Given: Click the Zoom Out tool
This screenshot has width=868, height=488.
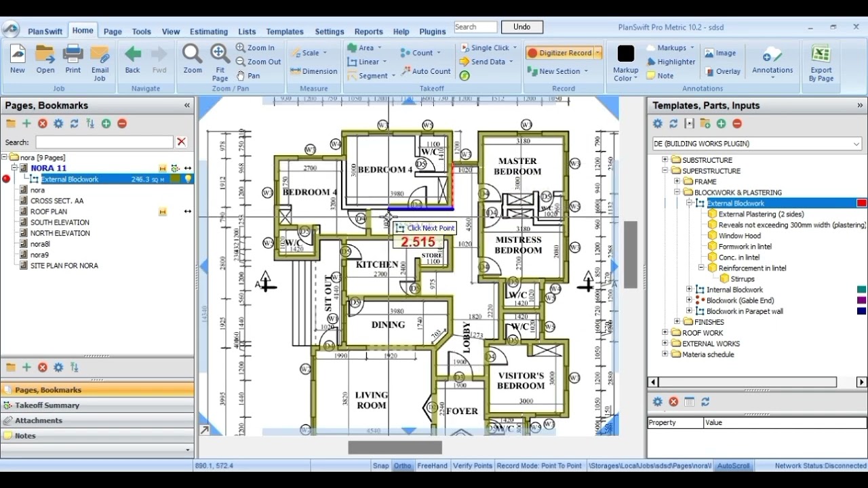Looking at the screenshot, I should pyautogui.click(x=258, y=62).
